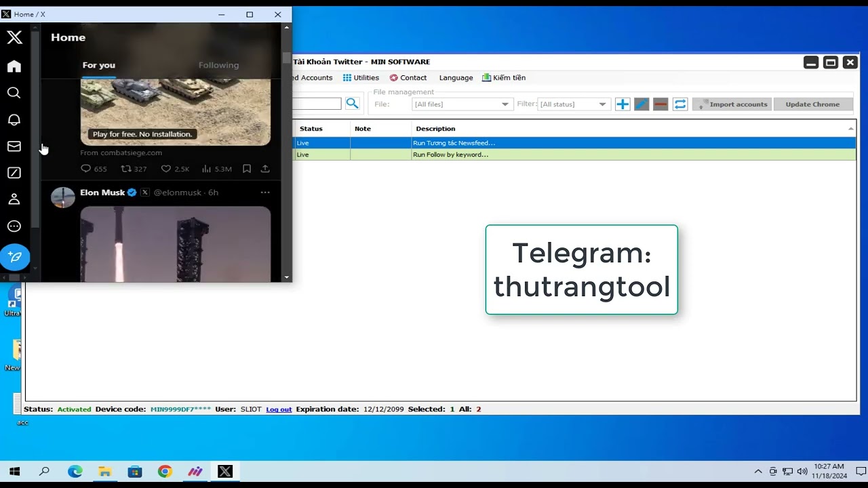Open Microsoft Store from taskbar
The image size is (868, 488).
[135, 472]
